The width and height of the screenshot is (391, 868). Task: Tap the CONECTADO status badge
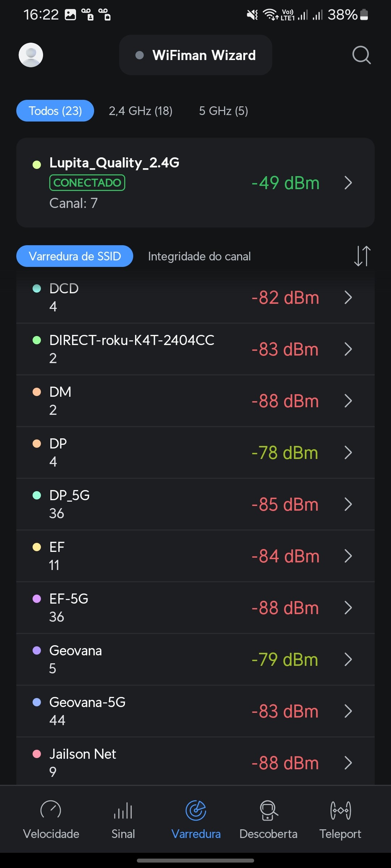coord(87,183)
